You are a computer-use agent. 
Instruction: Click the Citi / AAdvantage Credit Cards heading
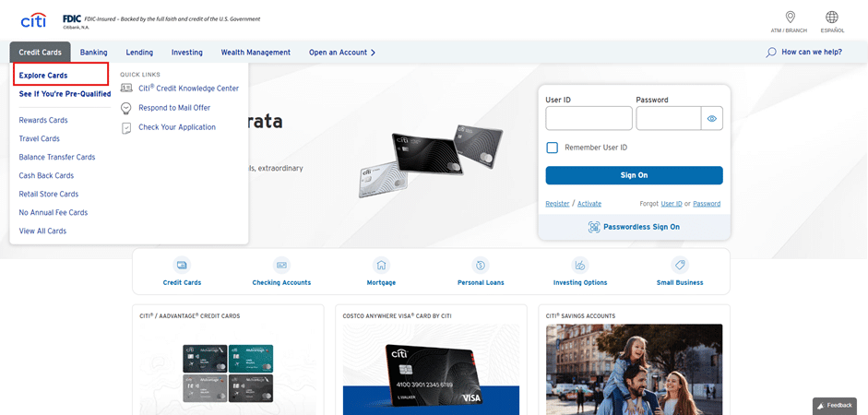pos(190,316)
